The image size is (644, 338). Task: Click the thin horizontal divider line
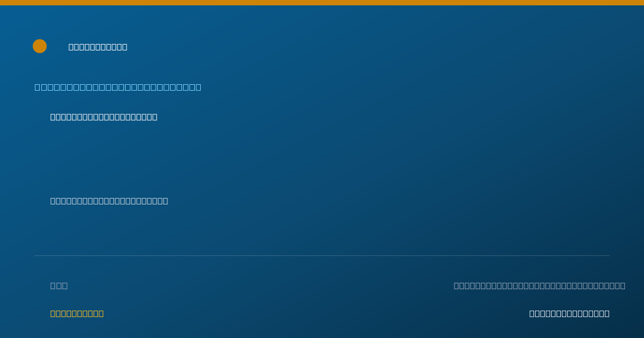[322, 255]
